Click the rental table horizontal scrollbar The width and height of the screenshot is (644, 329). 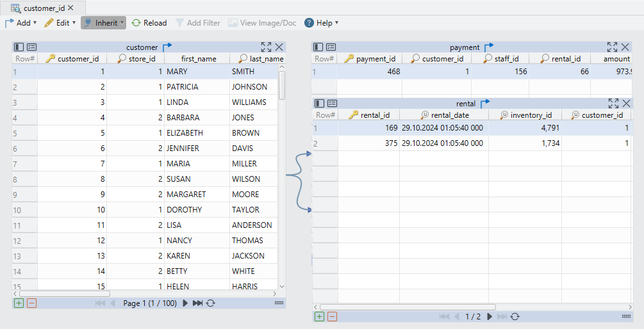[x=408, y=307]
